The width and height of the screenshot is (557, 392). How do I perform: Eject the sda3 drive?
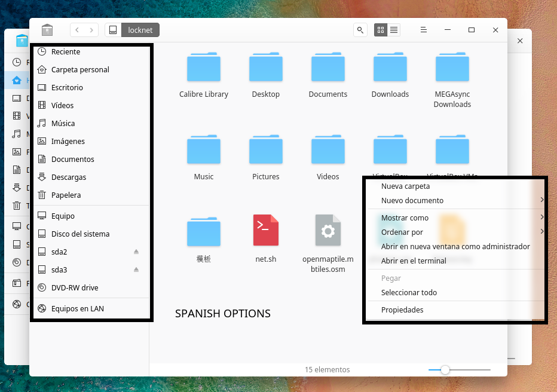coord(136,269)
